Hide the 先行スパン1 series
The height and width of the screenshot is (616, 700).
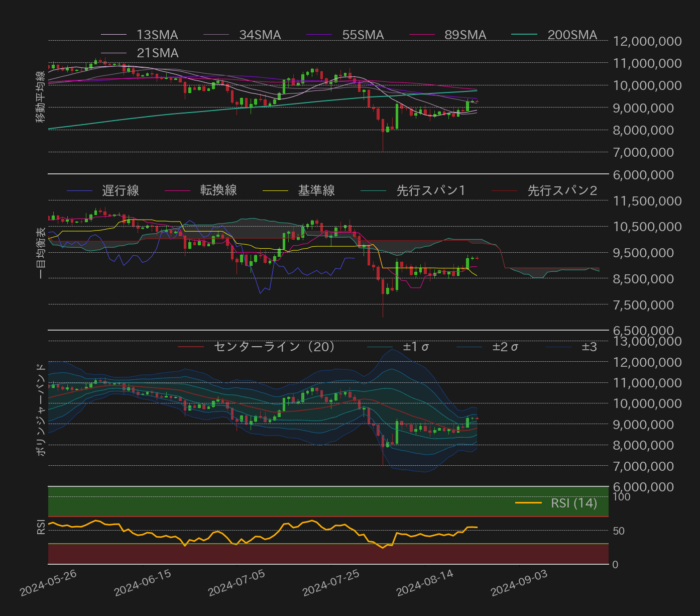point(430,190)
